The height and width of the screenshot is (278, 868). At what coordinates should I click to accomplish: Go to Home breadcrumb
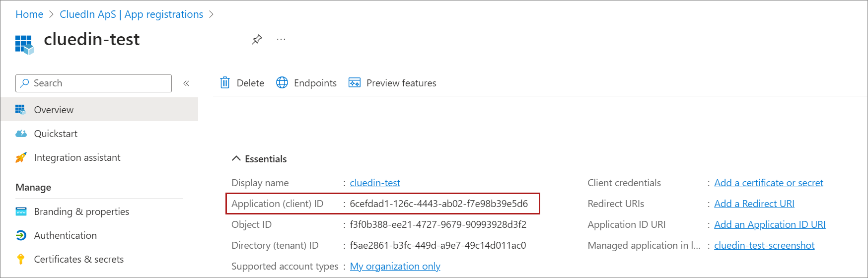29,14
